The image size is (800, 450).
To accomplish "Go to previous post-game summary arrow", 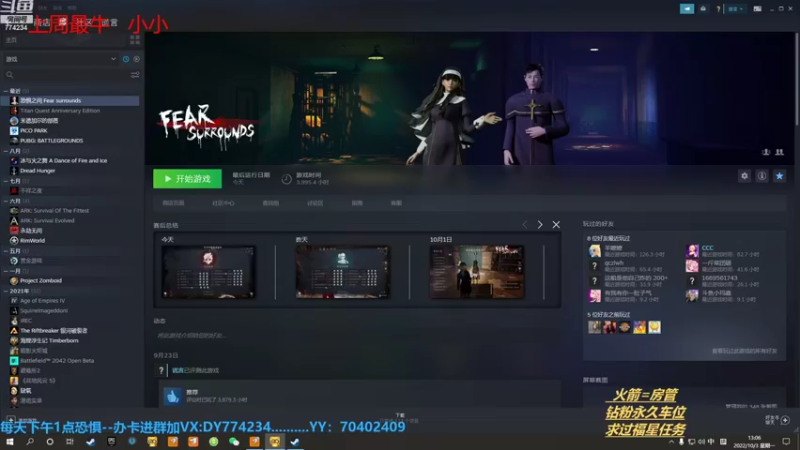I will coord(524,224).
